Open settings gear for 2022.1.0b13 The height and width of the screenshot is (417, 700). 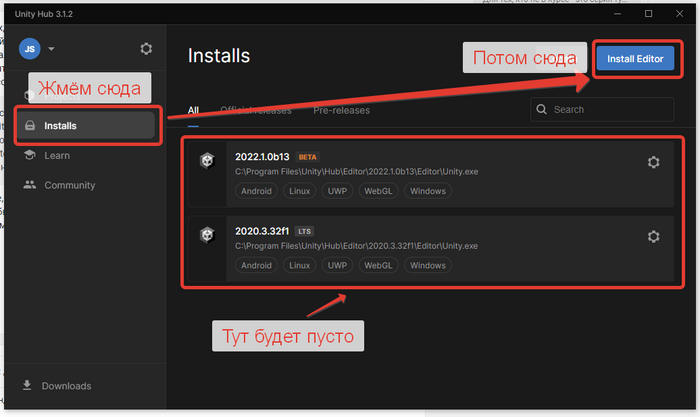(x=654, y=162)
